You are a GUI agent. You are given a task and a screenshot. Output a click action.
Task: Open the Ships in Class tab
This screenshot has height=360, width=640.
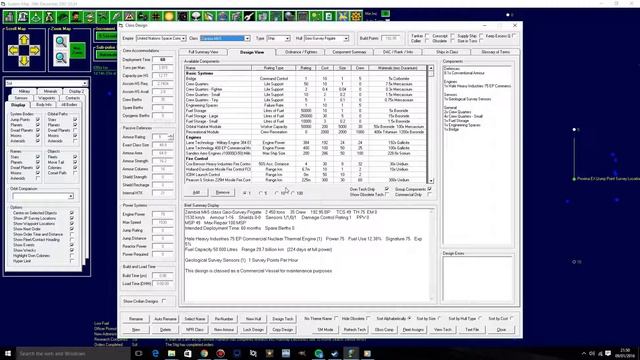(447, 52)
